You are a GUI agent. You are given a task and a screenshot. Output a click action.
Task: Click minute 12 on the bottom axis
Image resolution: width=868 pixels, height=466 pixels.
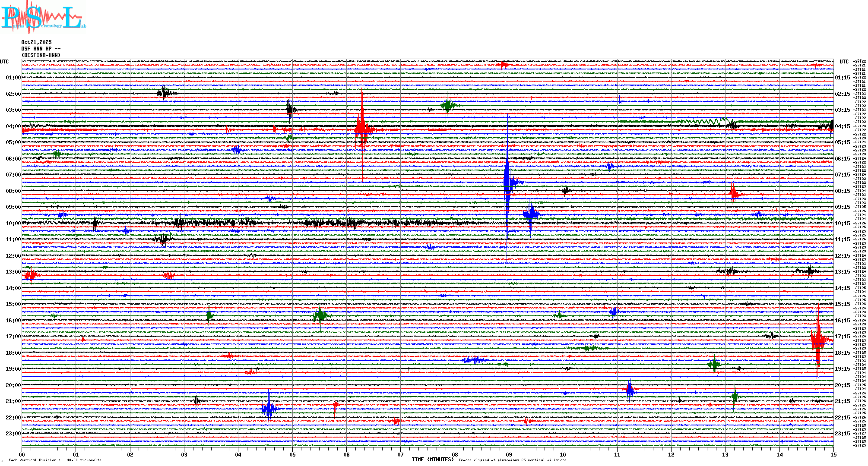[671, 454]
